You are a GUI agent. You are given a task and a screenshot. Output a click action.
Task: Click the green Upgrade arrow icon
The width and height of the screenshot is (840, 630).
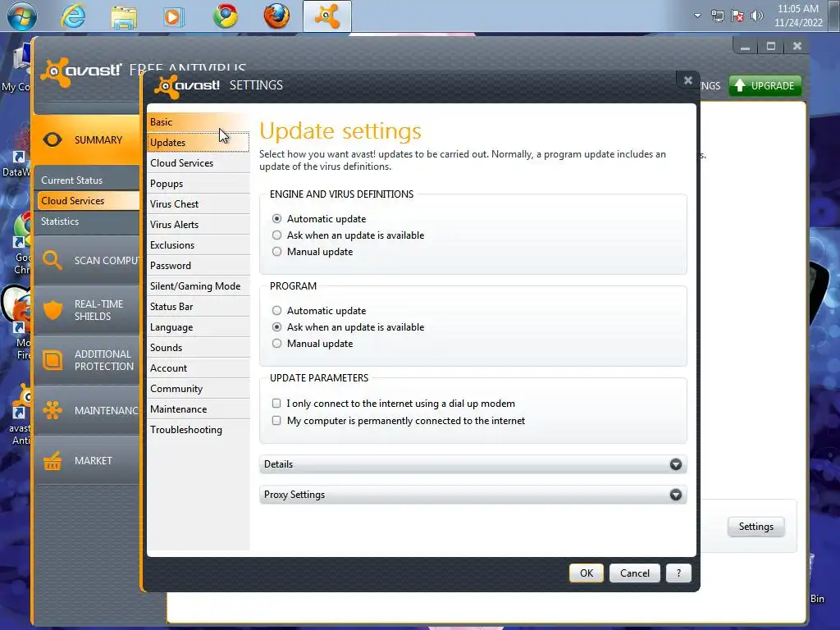click(739, 85)
